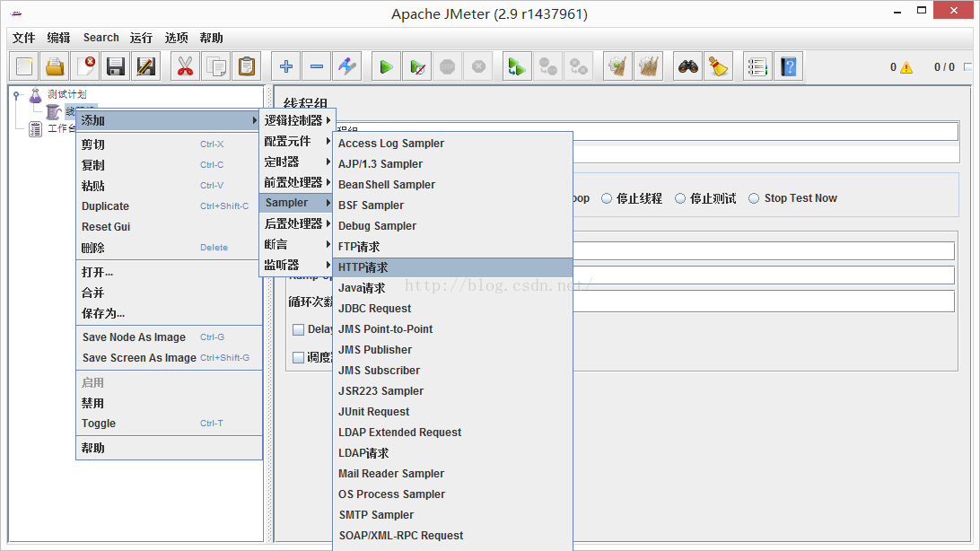The image size is (980, 551).
Task: Clear results with single broom icon
Action: pyautogui.click(x=618, y=66)
